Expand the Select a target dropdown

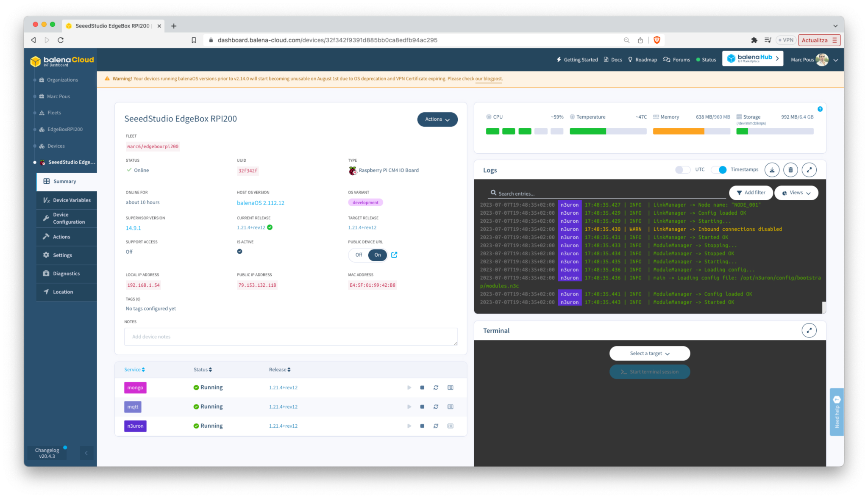(649, 353)
